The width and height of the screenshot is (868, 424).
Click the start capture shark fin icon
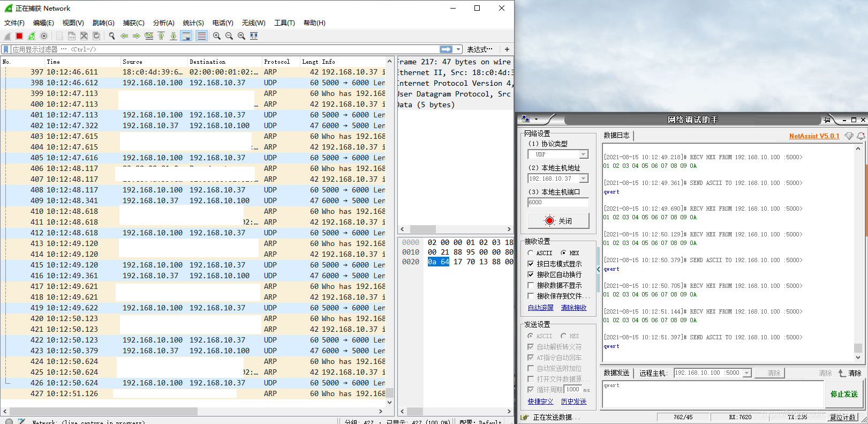(x=7, y=36)
